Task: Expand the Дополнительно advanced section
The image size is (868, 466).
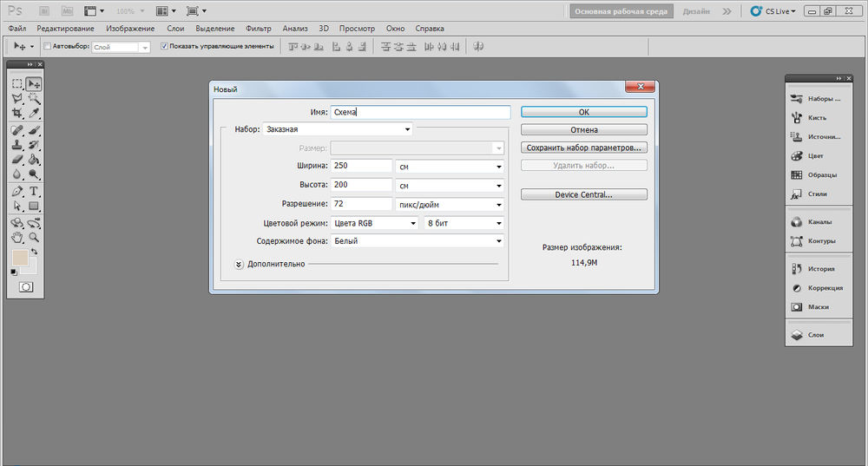Action: pos(239,264)
